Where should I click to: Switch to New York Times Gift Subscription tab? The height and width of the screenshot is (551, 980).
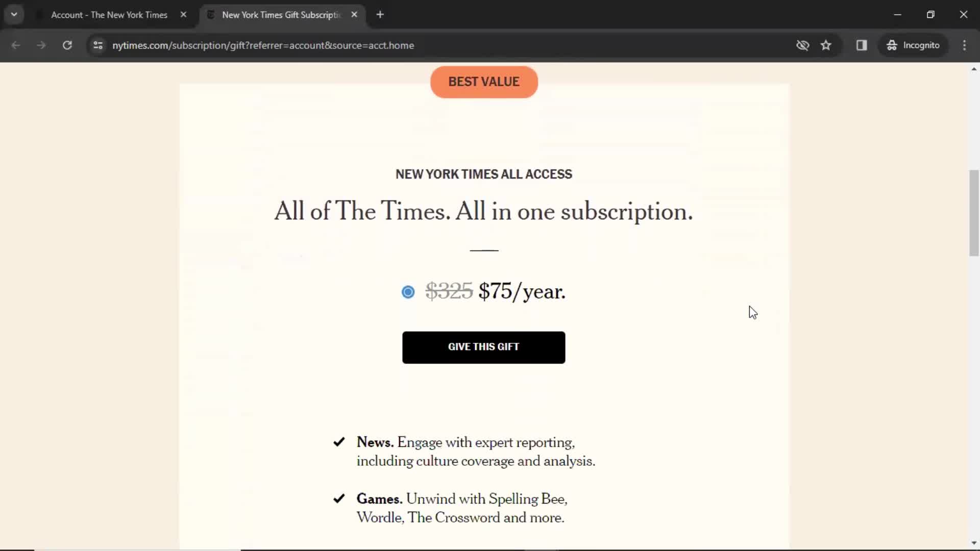281,15
